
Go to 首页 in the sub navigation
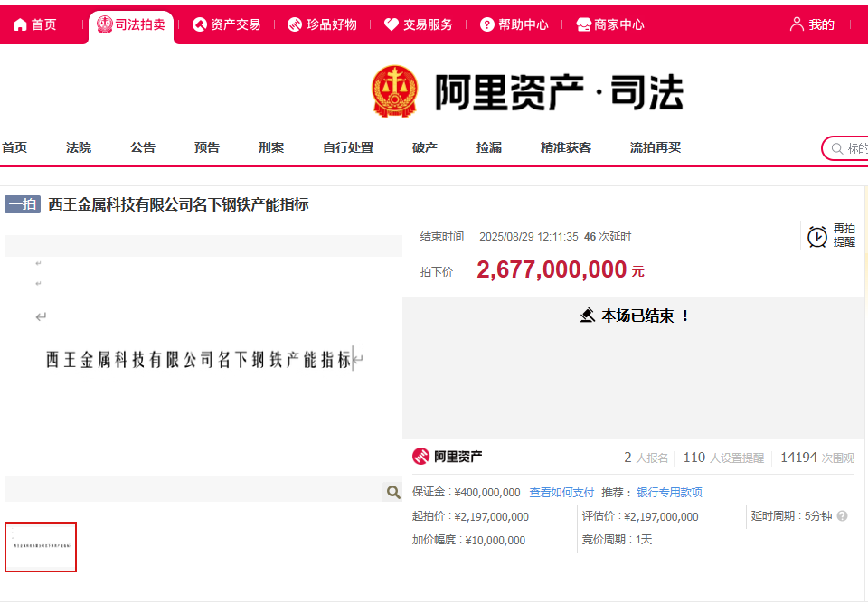point(14,147)
